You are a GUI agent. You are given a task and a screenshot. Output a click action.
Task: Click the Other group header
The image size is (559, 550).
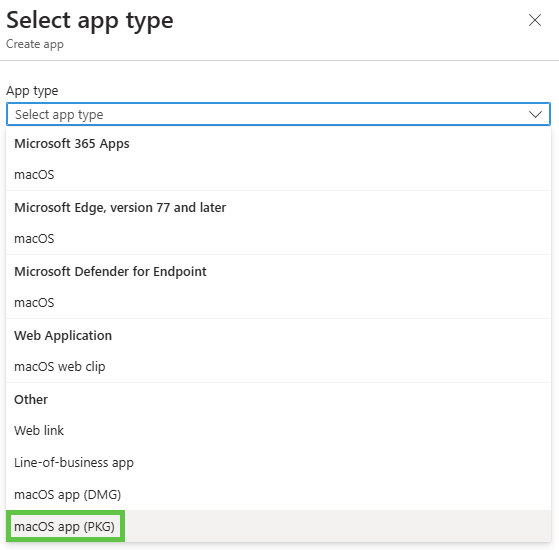click(x=31, y=400)
